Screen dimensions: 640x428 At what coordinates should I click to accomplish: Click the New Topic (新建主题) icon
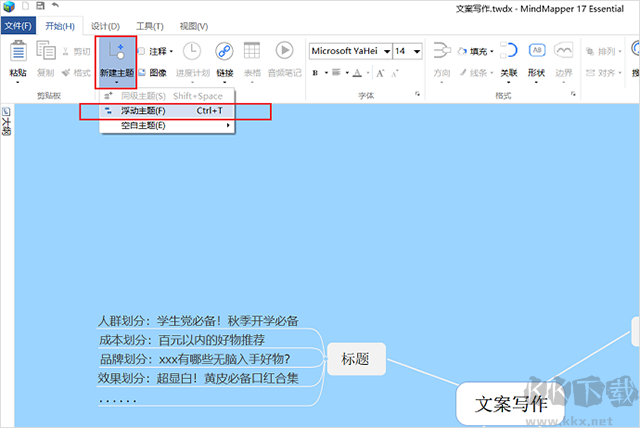click(116, 51)
